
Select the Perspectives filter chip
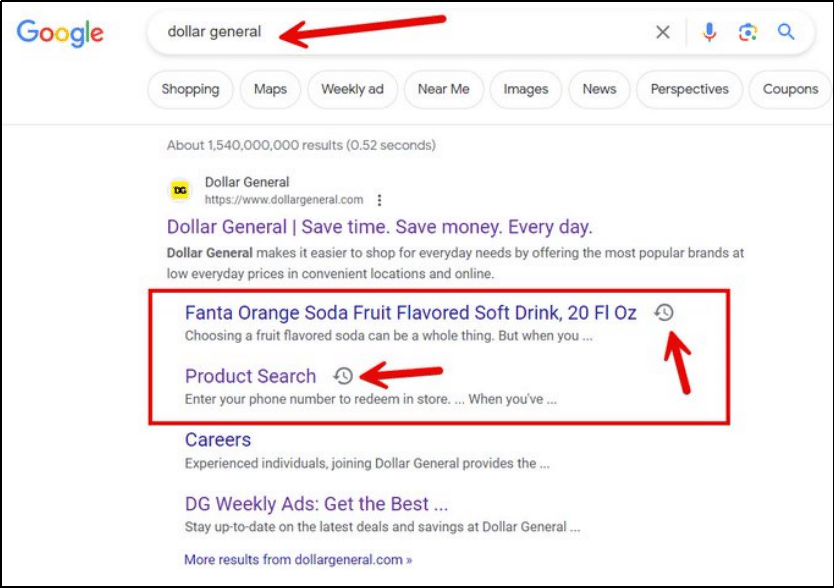pos(689,89)
